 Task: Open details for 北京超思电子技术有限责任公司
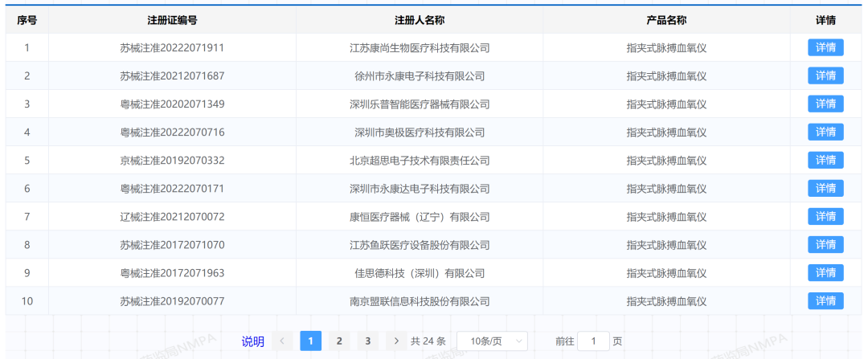[825, 161]
